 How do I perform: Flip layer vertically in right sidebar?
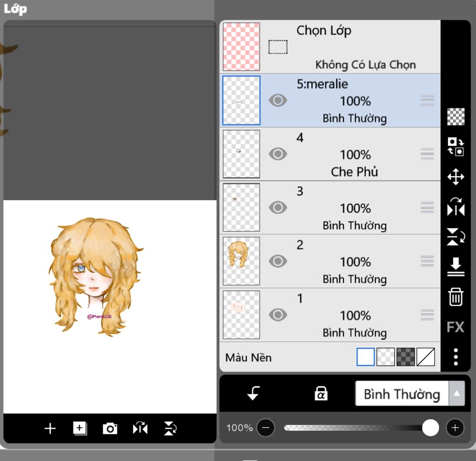coord(456,237)
